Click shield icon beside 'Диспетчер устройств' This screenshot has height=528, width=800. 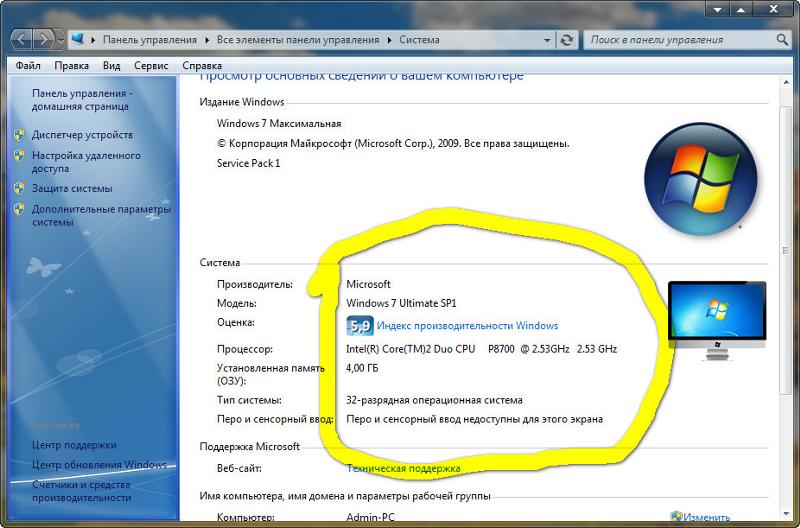coord(19,135)
